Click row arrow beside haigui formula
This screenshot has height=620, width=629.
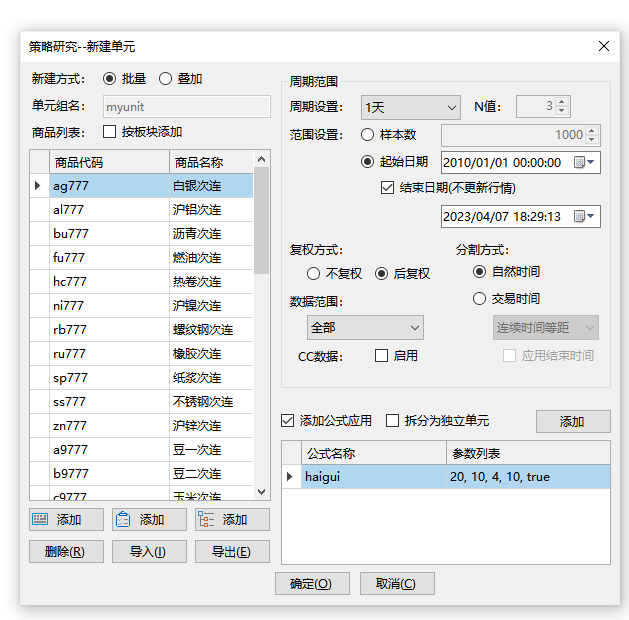(x=291, y=477)
